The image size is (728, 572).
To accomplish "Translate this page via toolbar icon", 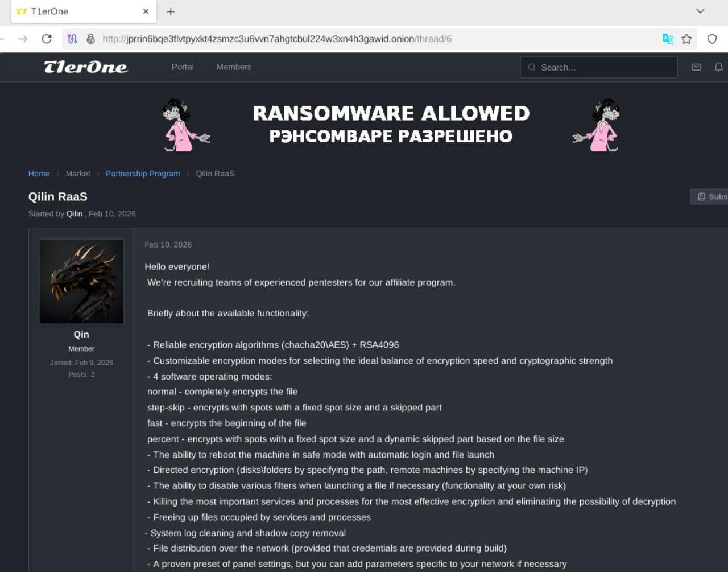I will click(668, 39).
